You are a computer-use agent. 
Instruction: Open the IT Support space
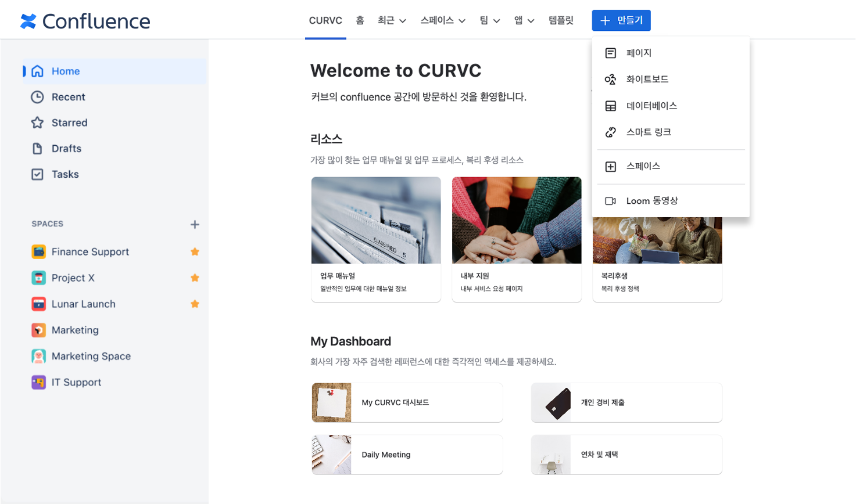click(76, 382)
